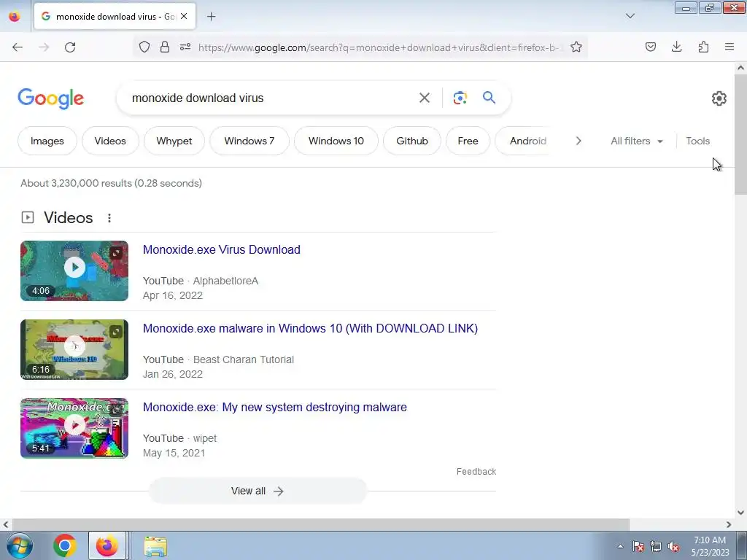The image size is (747, 560).
Task: Click the vertical scrollbar thumb
Action: [740, 134]
